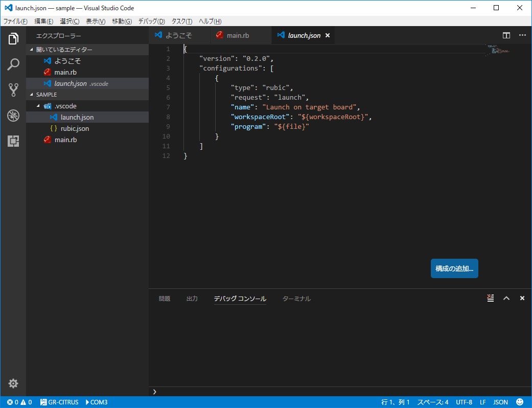
Task: Change the JSON language mode
Action: [x=500, y=402]
